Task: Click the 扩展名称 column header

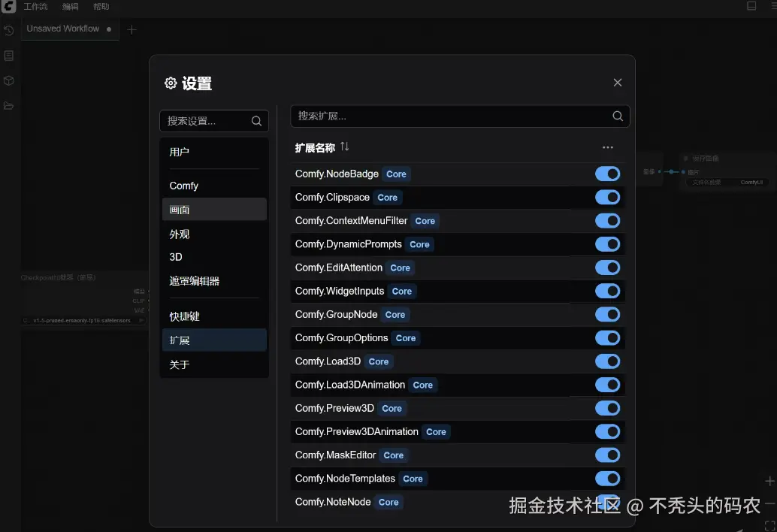Action: (315, 147)
